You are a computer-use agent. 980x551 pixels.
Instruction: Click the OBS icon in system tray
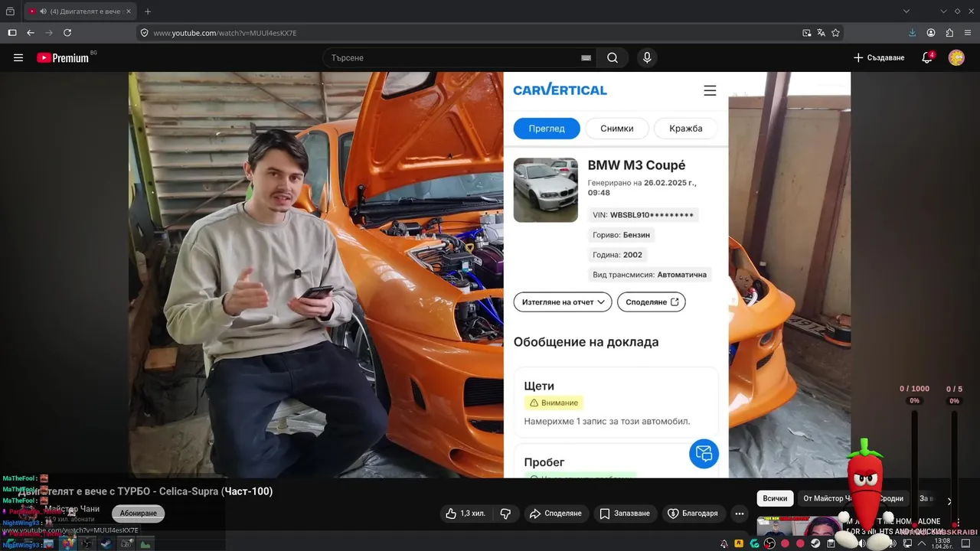pyautogui.click(x=769, y=543)
